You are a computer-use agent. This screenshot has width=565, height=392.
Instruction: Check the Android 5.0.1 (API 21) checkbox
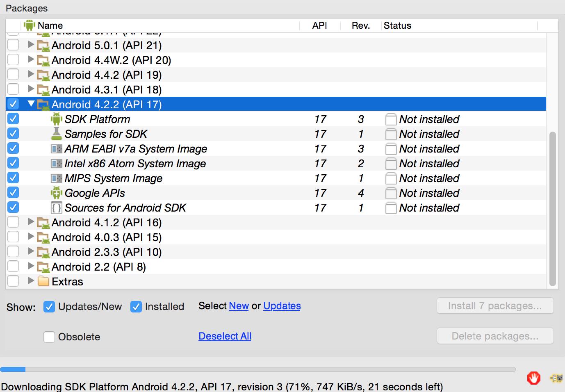pos(13,45)
